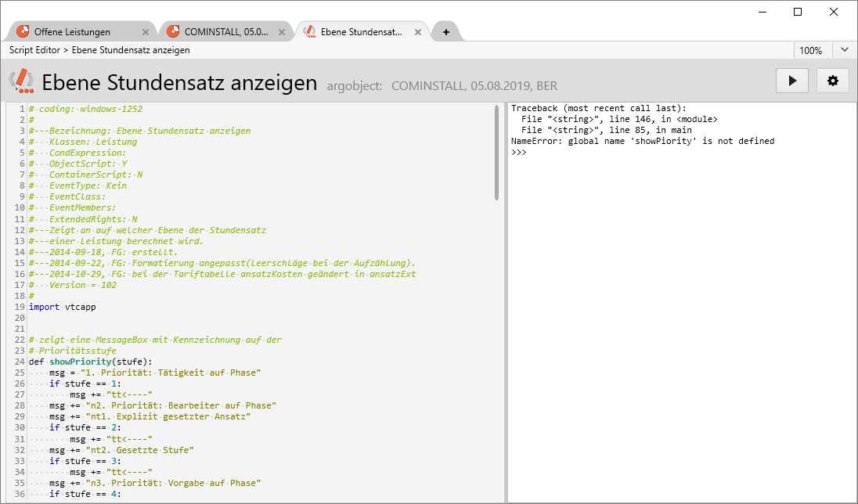
Task: Switch to the Offene Leistungen tab
Action: pyautogui.click(x=72, y=32)
